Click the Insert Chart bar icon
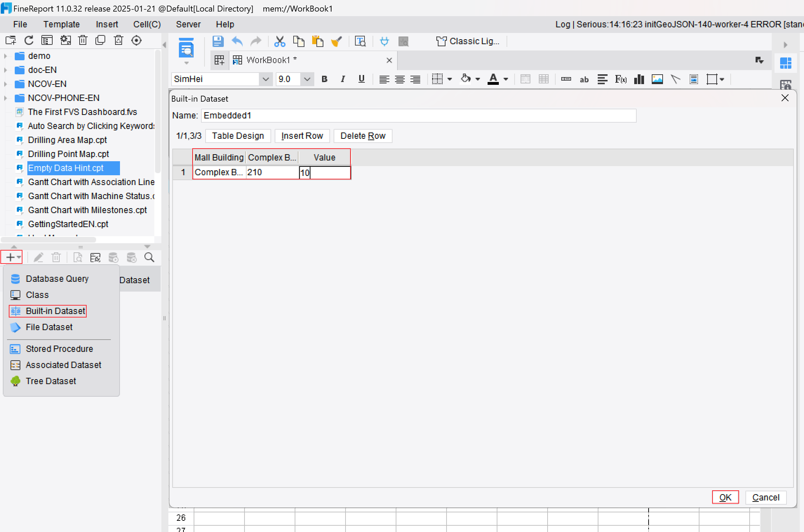 pos(639,79)
